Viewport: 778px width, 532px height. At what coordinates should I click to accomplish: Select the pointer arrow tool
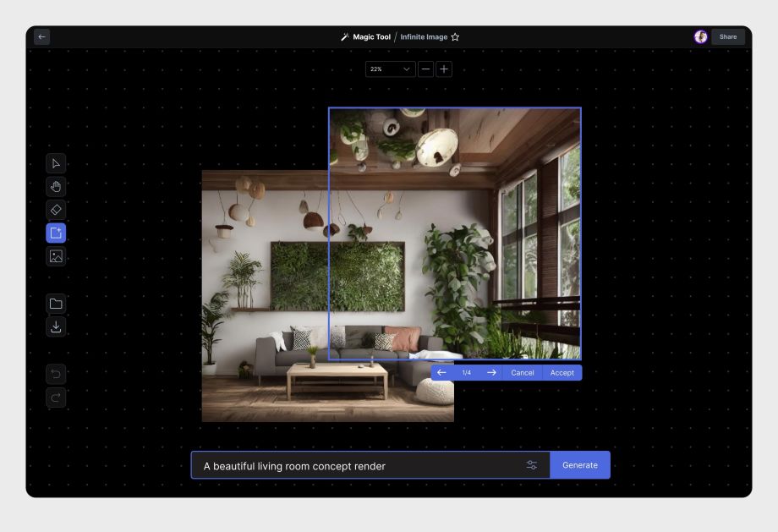click(56, 164)
